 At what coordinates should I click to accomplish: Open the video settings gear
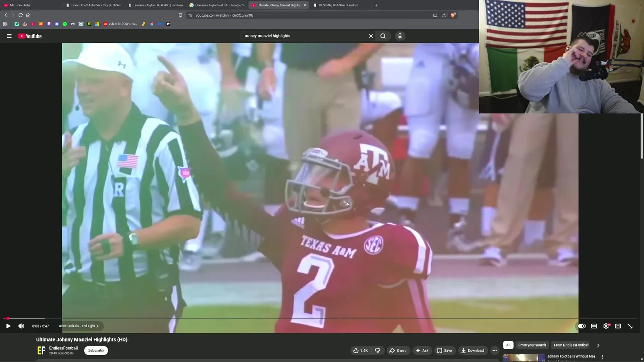[x=606, y=326]
